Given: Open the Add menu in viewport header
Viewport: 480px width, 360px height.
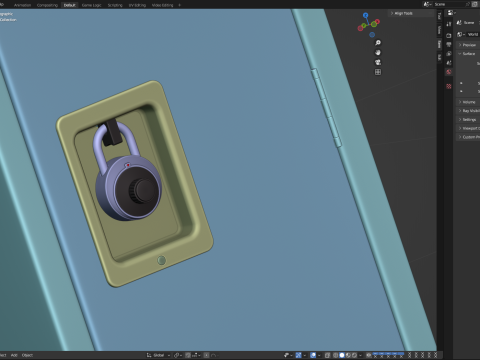Looking at the screenshot, I should pyautogui.click(x=14, y=355).
